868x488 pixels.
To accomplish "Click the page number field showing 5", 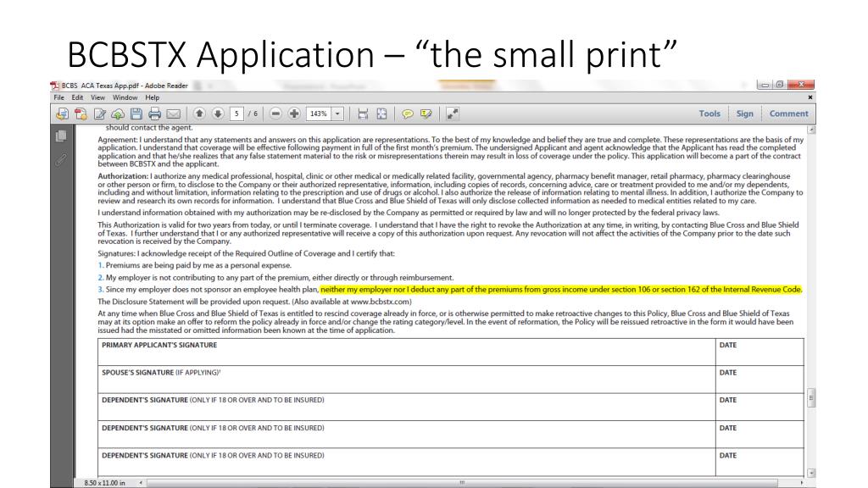I will (x=236, y=114).
